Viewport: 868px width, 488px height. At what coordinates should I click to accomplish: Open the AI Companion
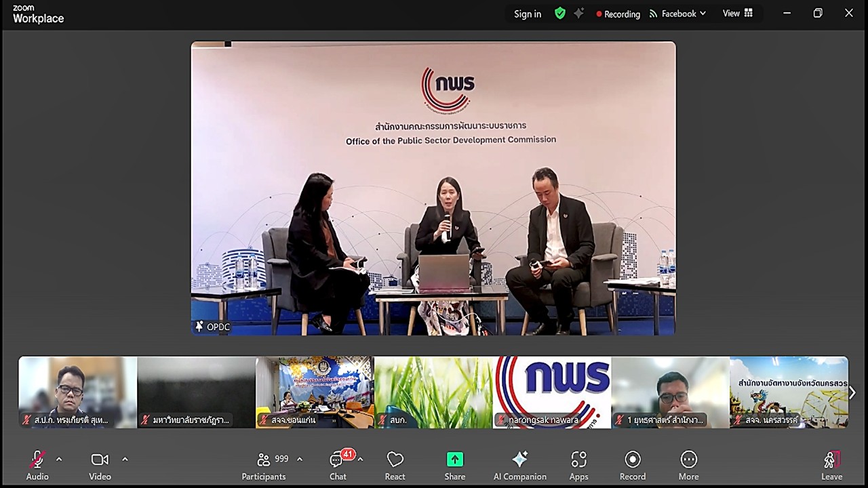point(520,466)
